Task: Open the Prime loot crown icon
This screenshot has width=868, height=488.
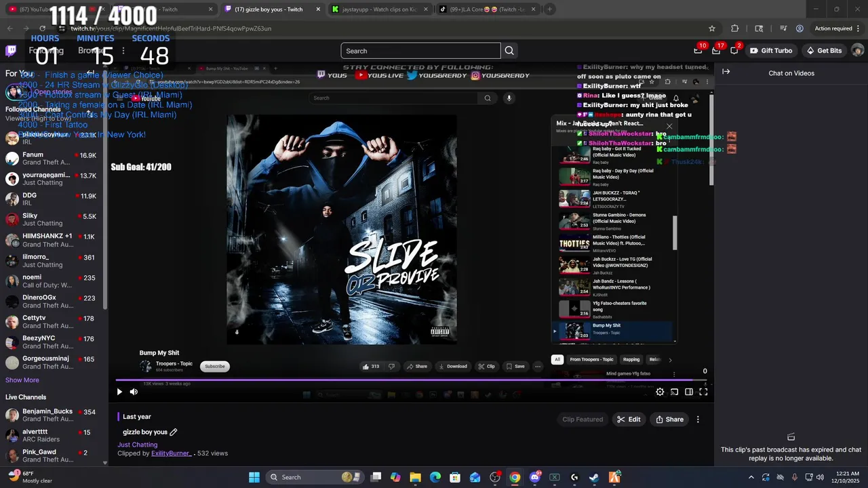Action: pyautogui.click(x=698, y=51)
